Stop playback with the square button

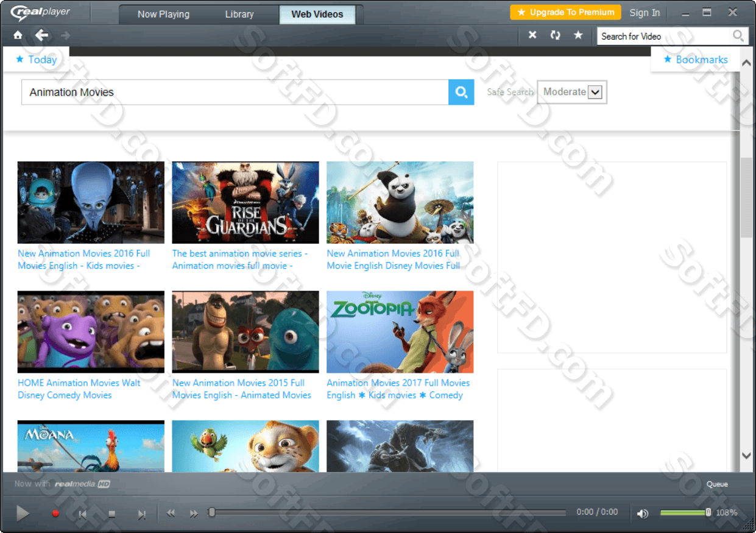tap(111, 514)
